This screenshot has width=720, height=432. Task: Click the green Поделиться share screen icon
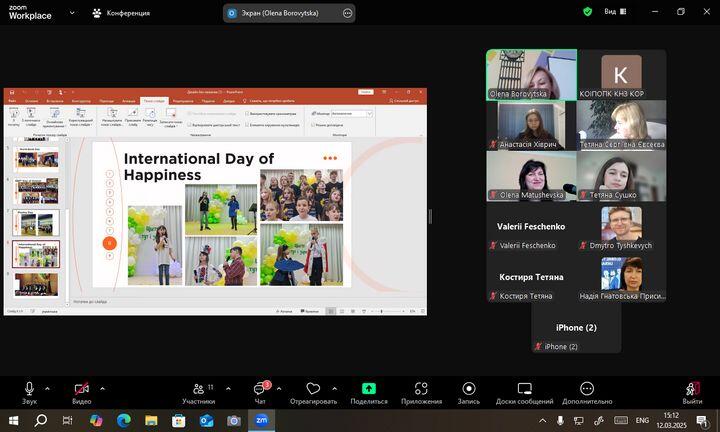pos(369,388)
